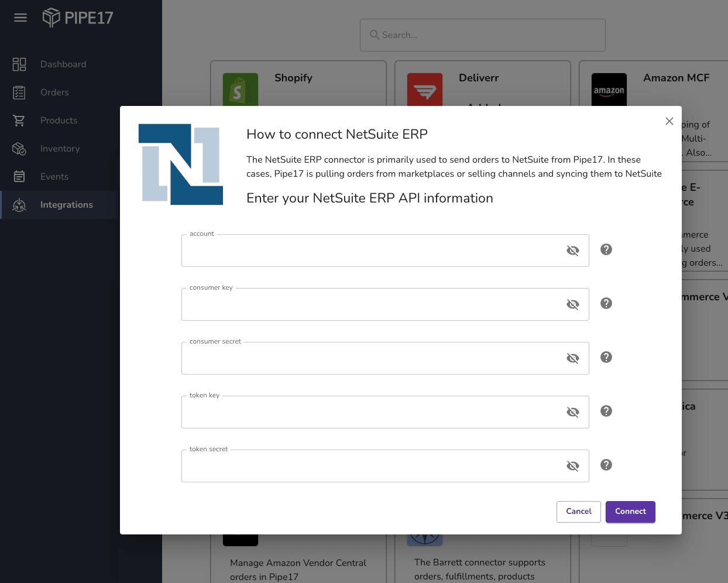This screenshot has width=728, height=583.
Task: Reveal the token key value
Action: [x=573, y=412]
